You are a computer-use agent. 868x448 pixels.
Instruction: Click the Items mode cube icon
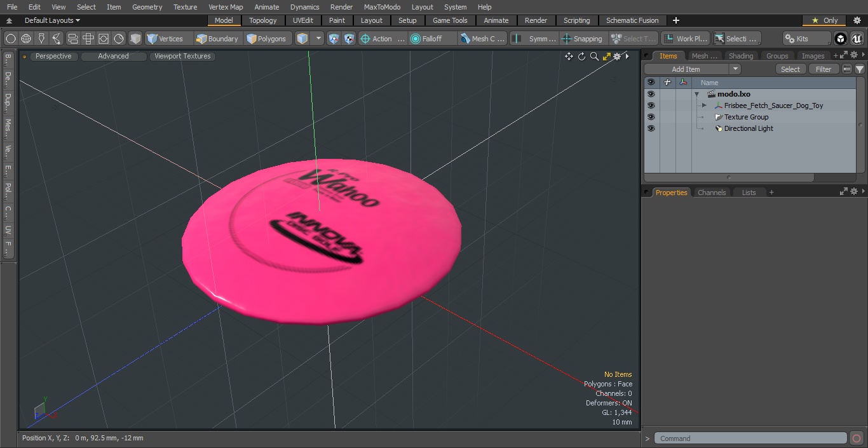[302, 39]
